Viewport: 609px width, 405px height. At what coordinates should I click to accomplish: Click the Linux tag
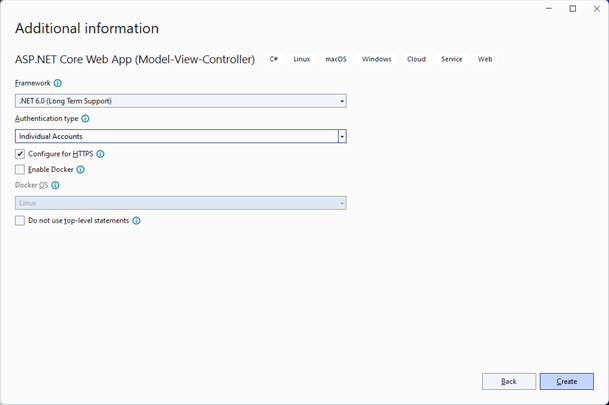[302, 59]
